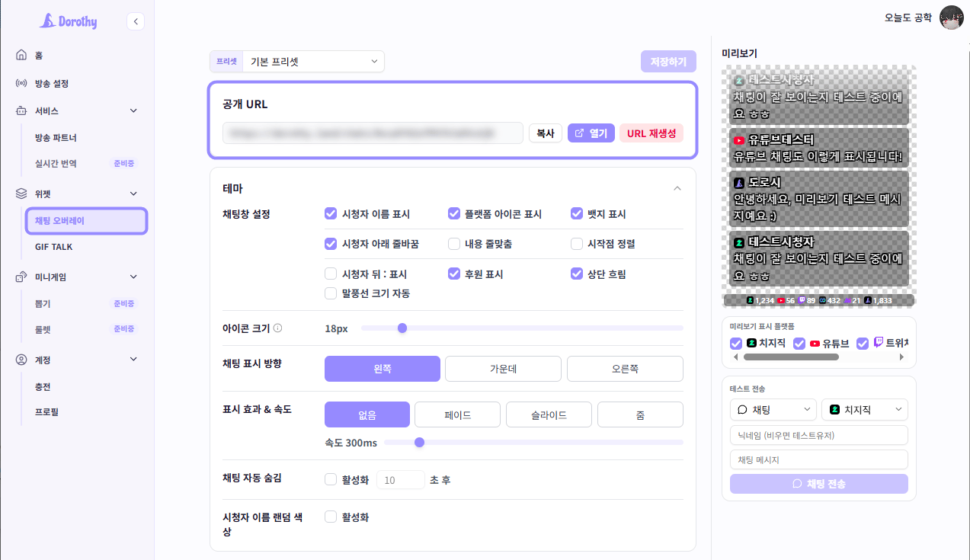The image size is (970, 560).
Task: Enable 시청자 뒤 : 표시 checkbox
Action: point(331,274)
